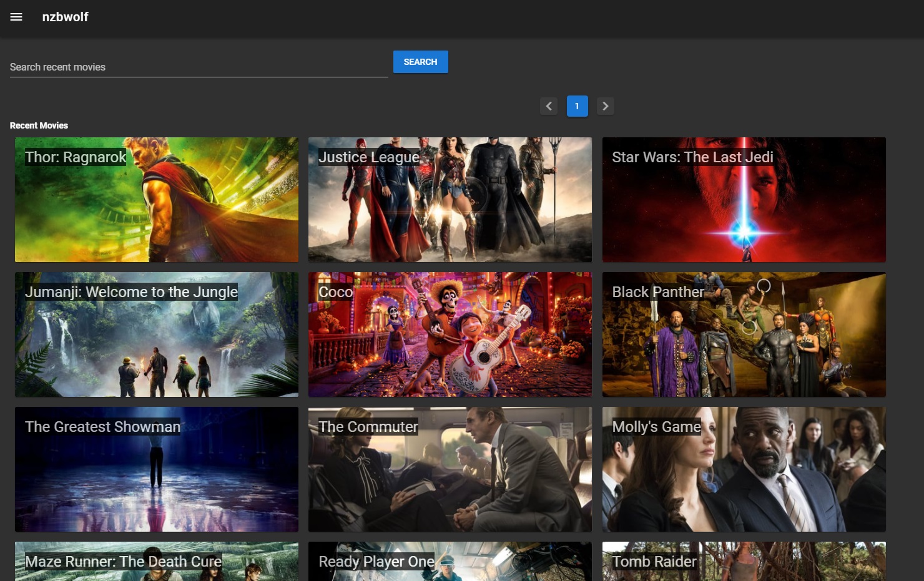924x581 pixels.
Task: Open the Ready Player One card
Action: click(x=450, y=562)
